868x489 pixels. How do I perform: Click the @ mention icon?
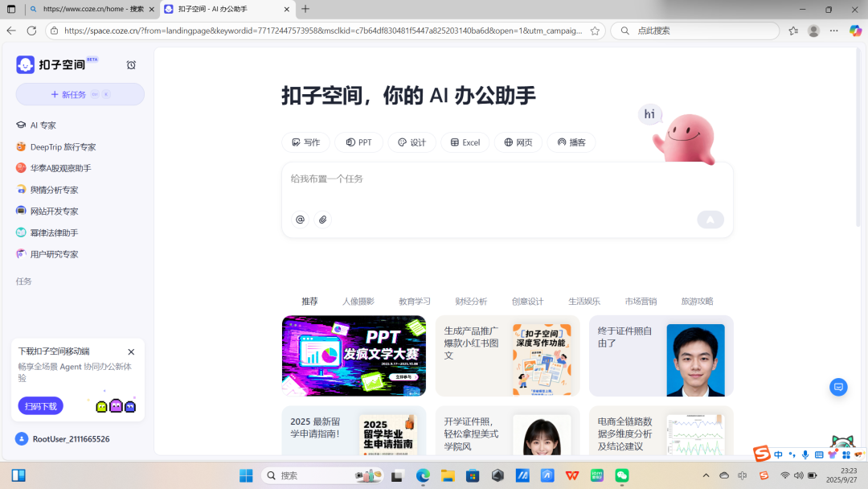(x=300, y=220)
